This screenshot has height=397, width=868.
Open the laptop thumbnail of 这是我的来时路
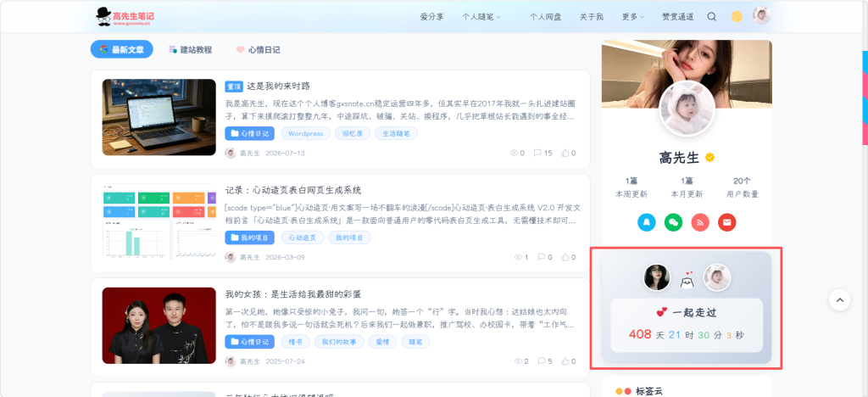pos(159,117)
